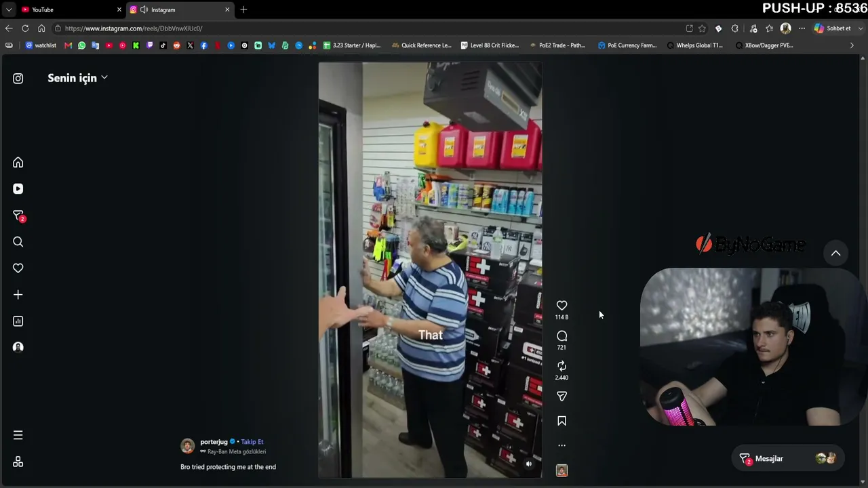Image resolution: width=868 pixels, height=488 pixels.
Task: Open the Kick bookmark icon
Action: [136, 45]
